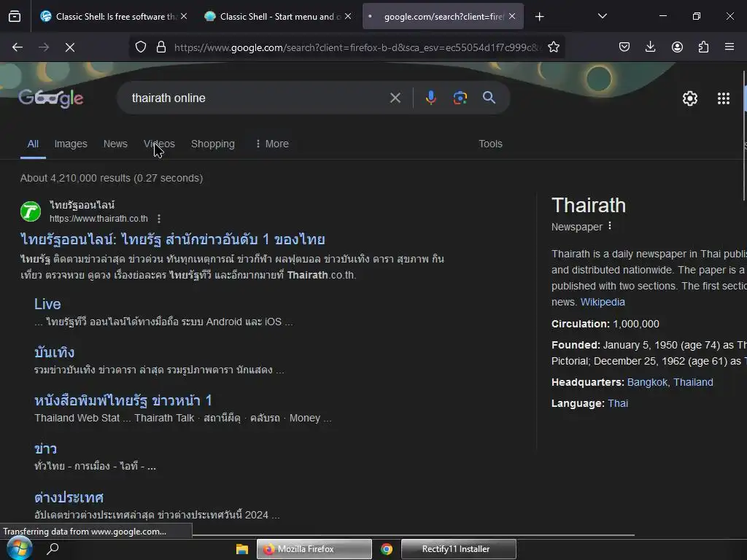Close the Classic Shell free software tab
The height and width of the screenshot is (560, 747).
[x=184, y=16]
